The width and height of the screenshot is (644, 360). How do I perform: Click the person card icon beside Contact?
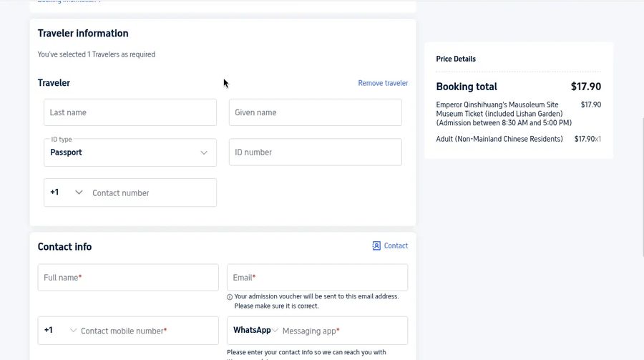pos(376,245)
